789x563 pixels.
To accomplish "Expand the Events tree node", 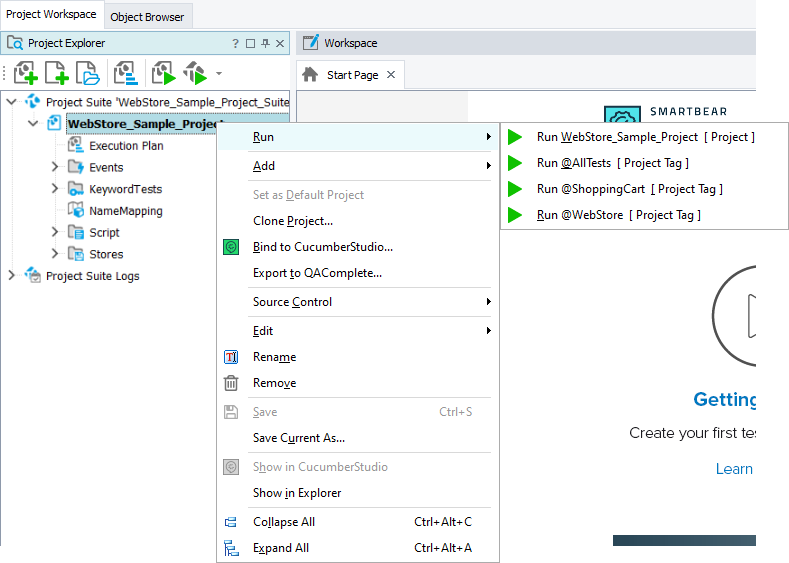I will click(x=55, y=167).
